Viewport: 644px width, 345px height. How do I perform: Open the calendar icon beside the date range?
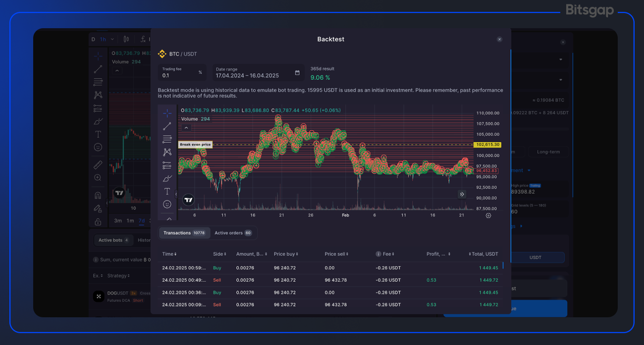[x=298, y=73]
